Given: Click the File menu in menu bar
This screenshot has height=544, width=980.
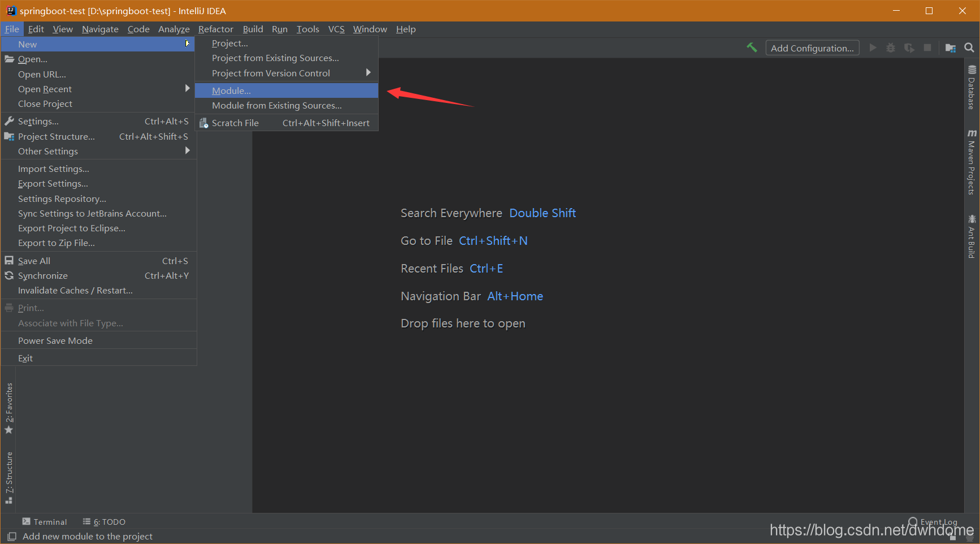Looking at the screenshot, I should (12, 29).
